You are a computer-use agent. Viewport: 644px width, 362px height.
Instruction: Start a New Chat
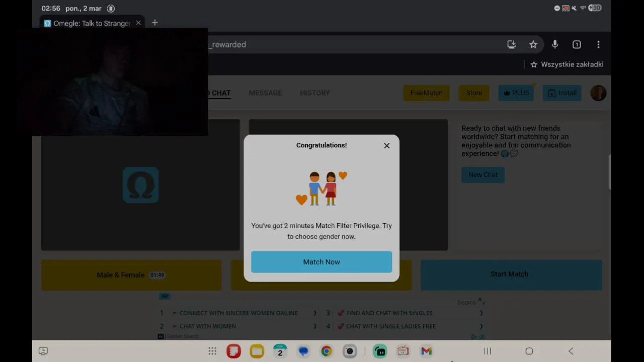pyautogui.click(x=483, y=175)
